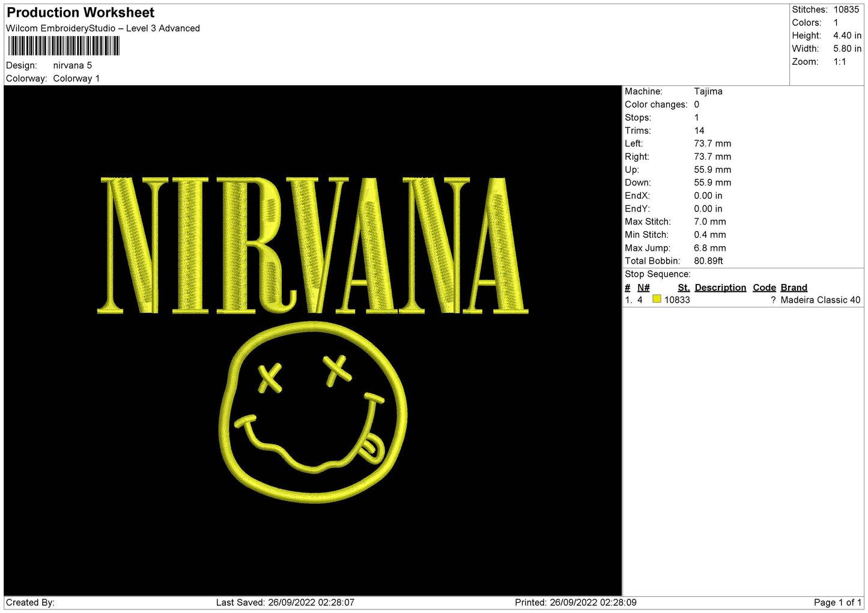Click the 'Description' column header
This screenshot has height=613, width=868.
click(x=720, y=288)
